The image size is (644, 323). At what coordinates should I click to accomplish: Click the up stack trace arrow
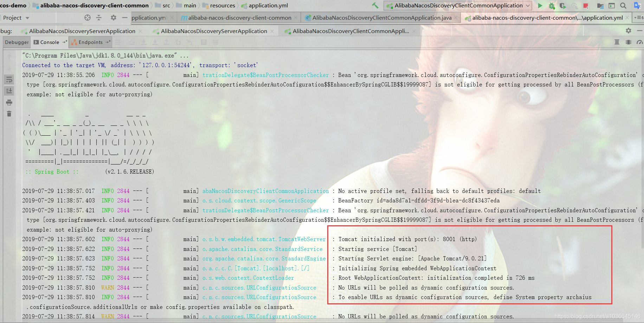coord(9,56)
